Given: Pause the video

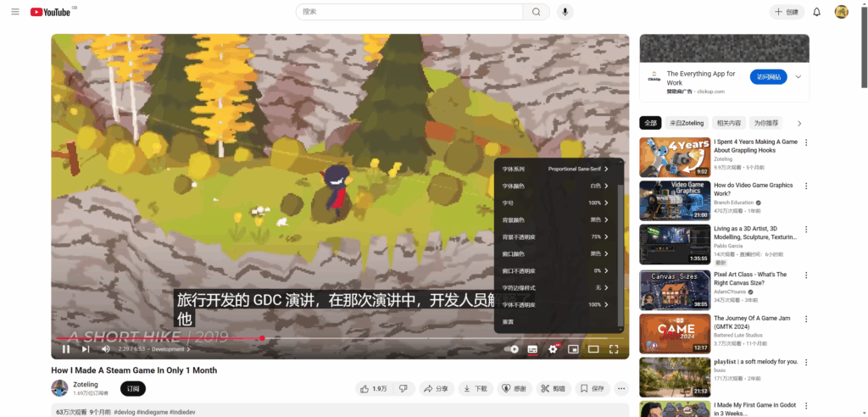Looking at the screenshot, I should (x=66, y=349).
